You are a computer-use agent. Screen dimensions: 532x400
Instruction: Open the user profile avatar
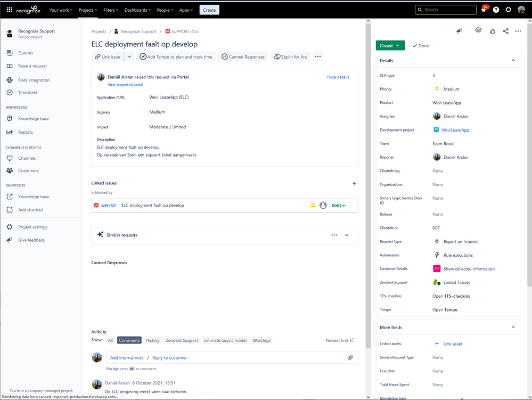click(521, 10)
